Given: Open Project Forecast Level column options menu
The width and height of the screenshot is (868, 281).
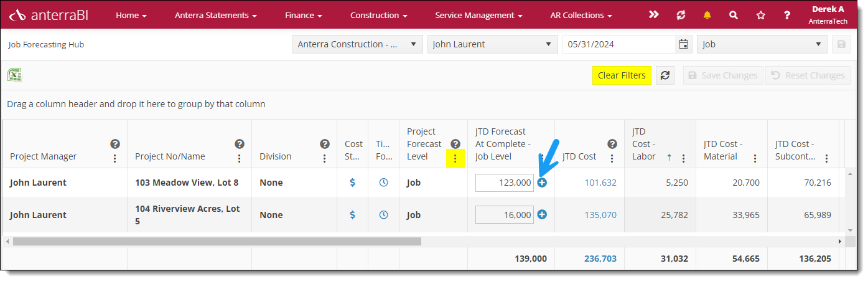Looking at the screenshot, I should tap(455, 159).
